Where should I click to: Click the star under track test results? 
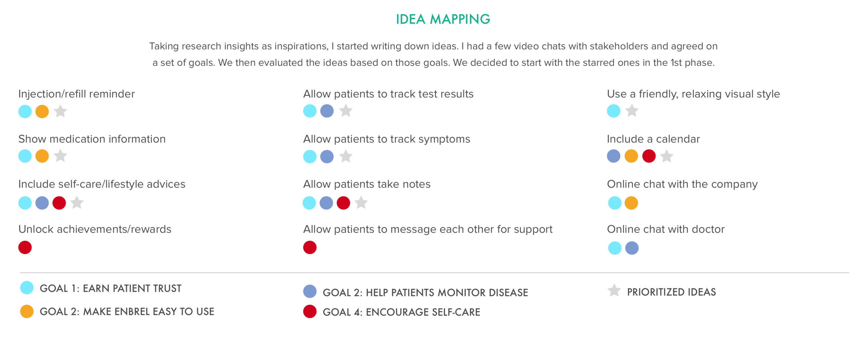[346, 111]
